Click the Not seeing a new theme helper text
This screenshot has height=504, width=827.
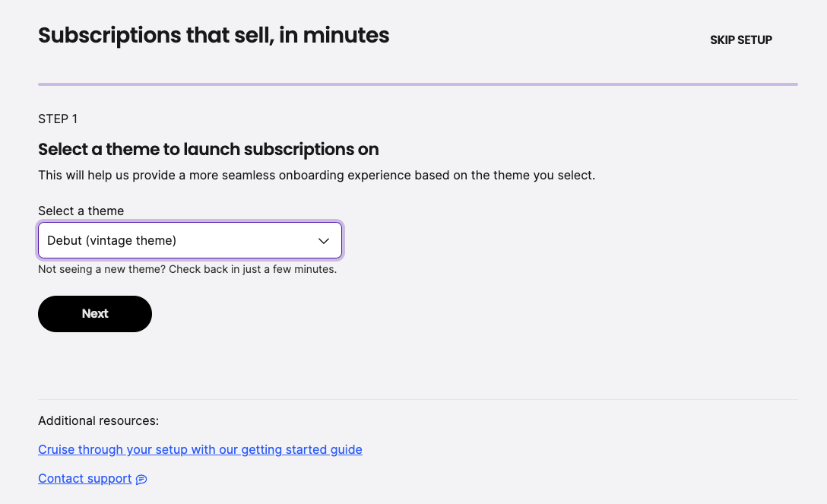click(x=187, y=269)
